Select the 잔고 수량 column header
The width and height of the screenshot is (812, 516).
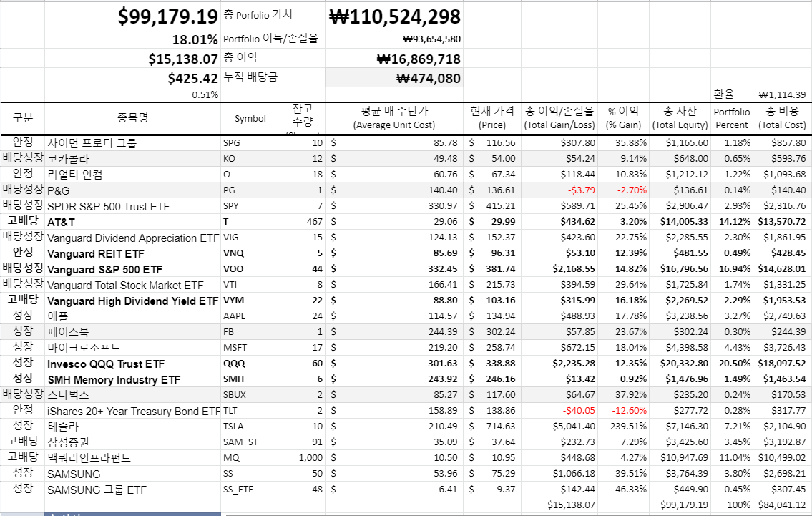tap(303, 118)
